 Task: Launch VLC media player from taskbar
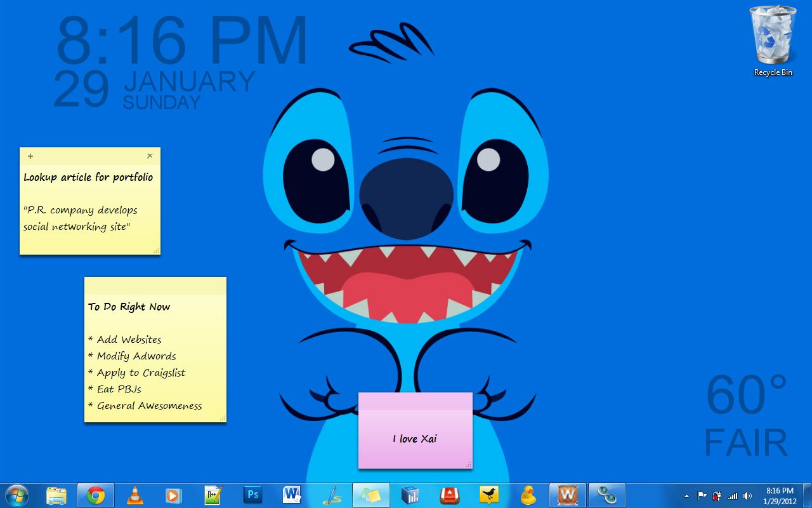(x=135, y=495)
